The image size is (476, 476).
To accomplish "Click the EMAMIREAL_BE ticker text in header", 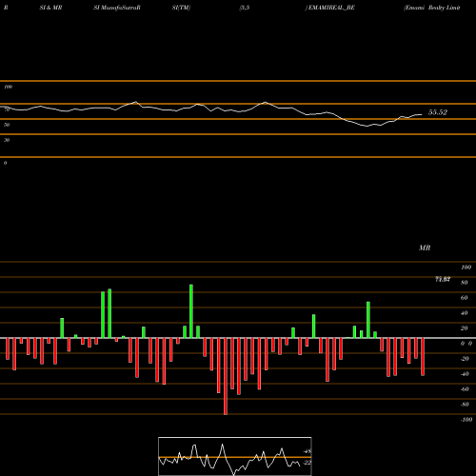I will point(331,8).
